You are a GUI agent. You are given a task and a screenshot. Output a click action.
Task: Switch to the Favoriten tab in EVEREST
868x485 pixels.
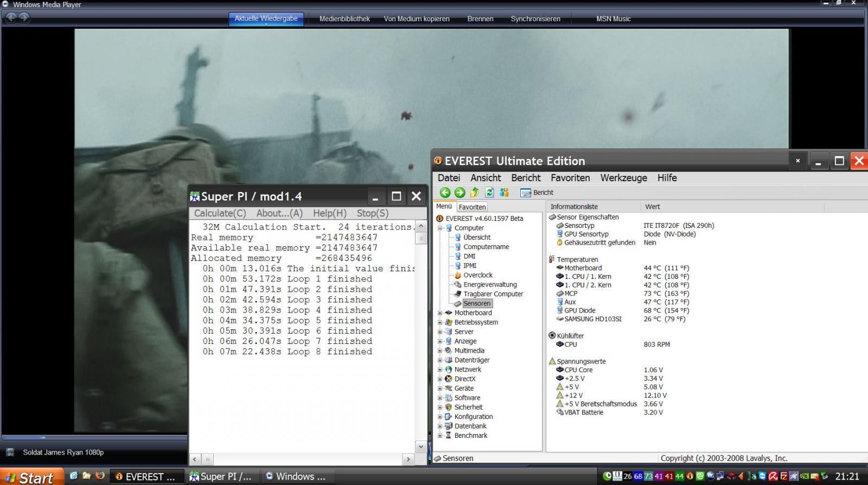pos(472,207)
